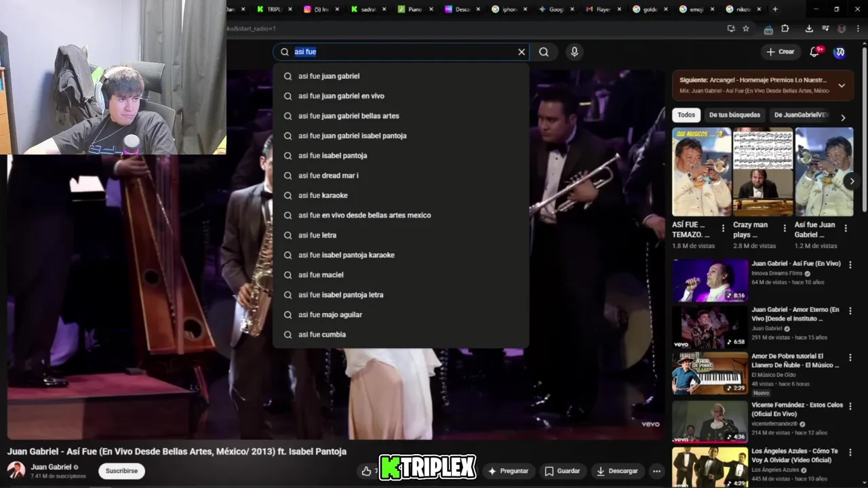
Task: Open options for 'Así fue Juan Gabriel' short
Action: pyautogui.click(x=846, y=228)
